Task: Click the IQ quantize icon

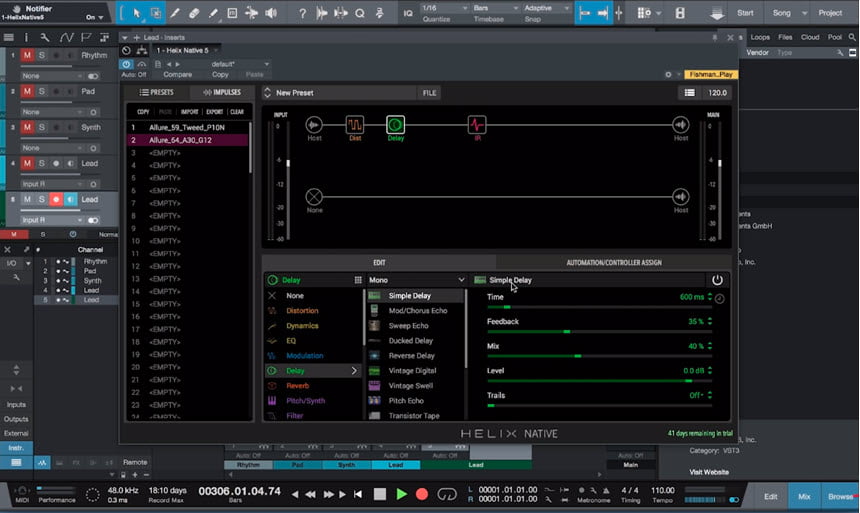Action: 408,13
